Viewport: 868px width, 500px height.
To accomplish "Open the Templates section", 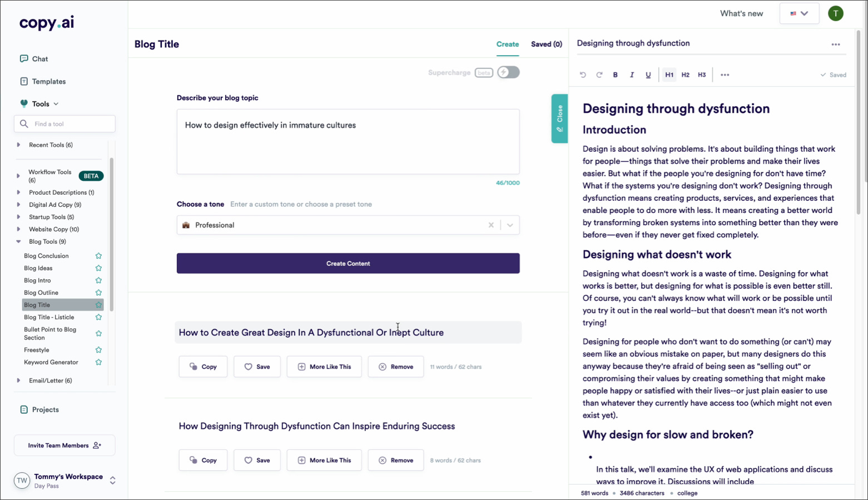I will point(48,81).
